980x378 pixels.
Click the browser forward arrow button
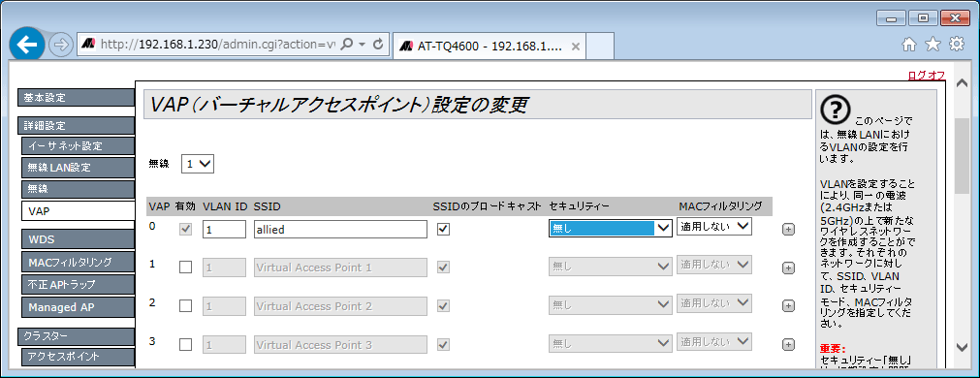tap(61, 45)
